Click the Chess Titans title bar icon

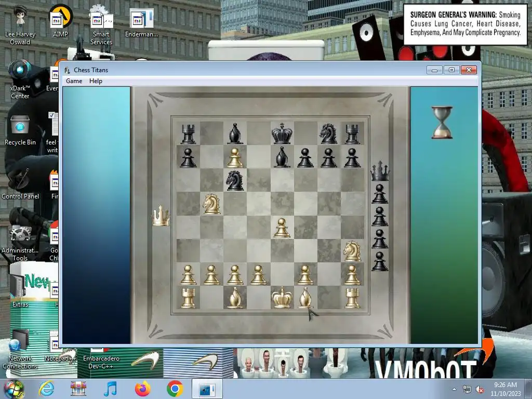pos(67,70)
